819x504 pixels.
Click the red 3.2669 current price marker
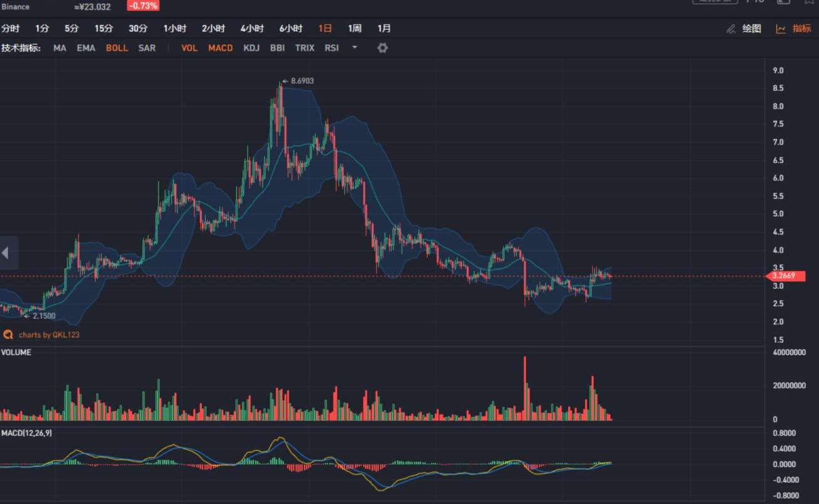pos(787,276)
